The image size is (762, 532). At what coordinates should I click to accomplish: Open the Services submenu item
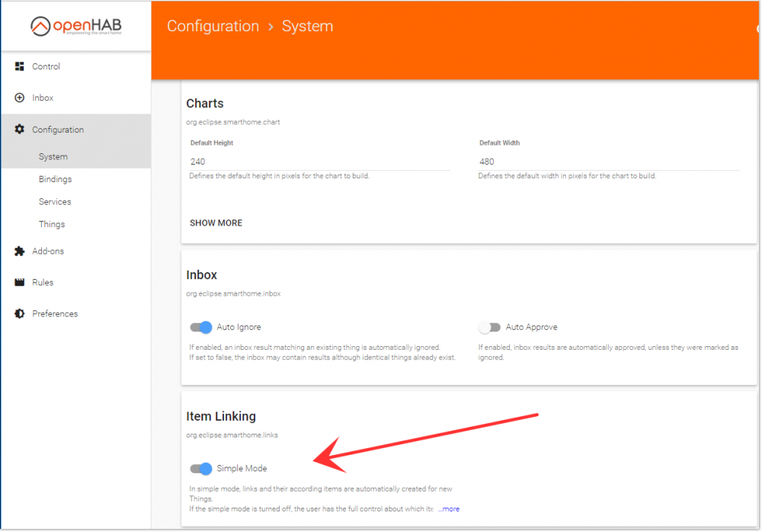coord(55,201)
